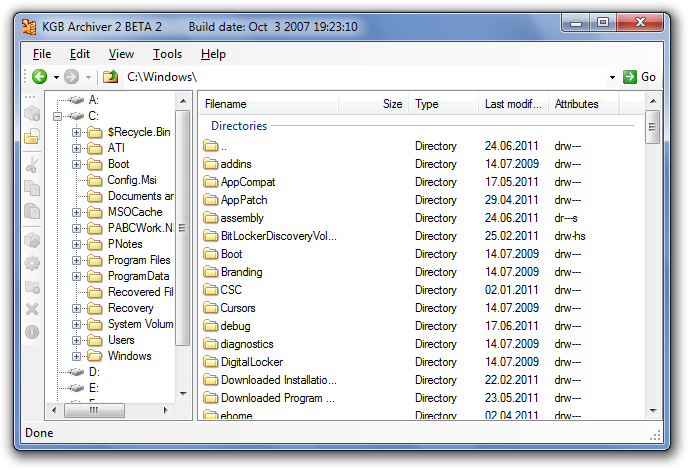
Task: Open the address bar path dropdown
Action: coord(612,77)
